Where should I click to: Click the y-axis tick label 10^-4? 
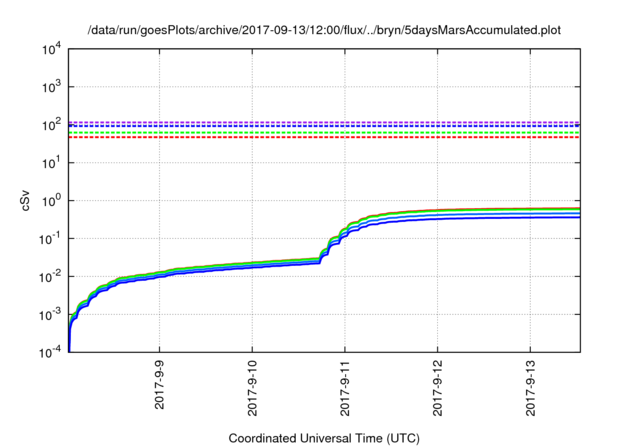(x=50, y=352)
